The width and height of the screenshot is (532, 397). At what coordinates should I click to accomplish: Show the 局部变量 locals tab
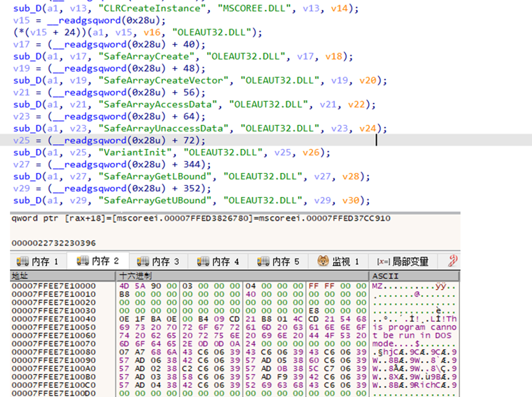402,261
